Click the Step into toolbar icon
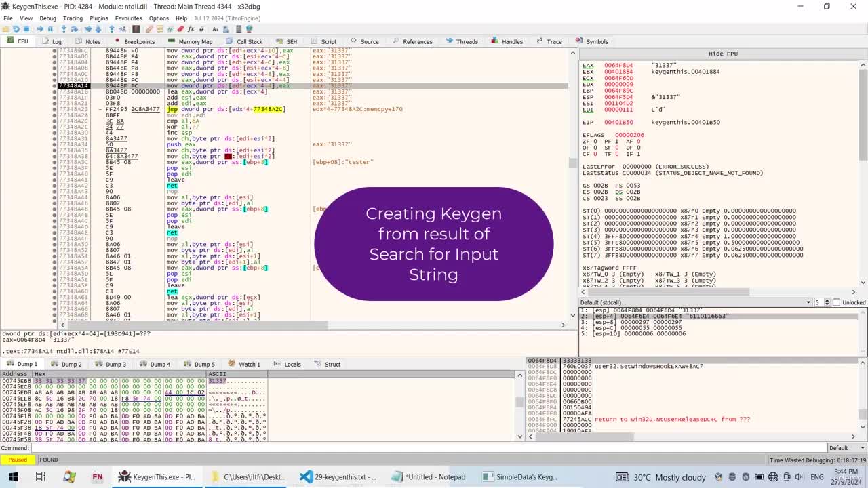This screenshot has width=868, height=488. 64,29
